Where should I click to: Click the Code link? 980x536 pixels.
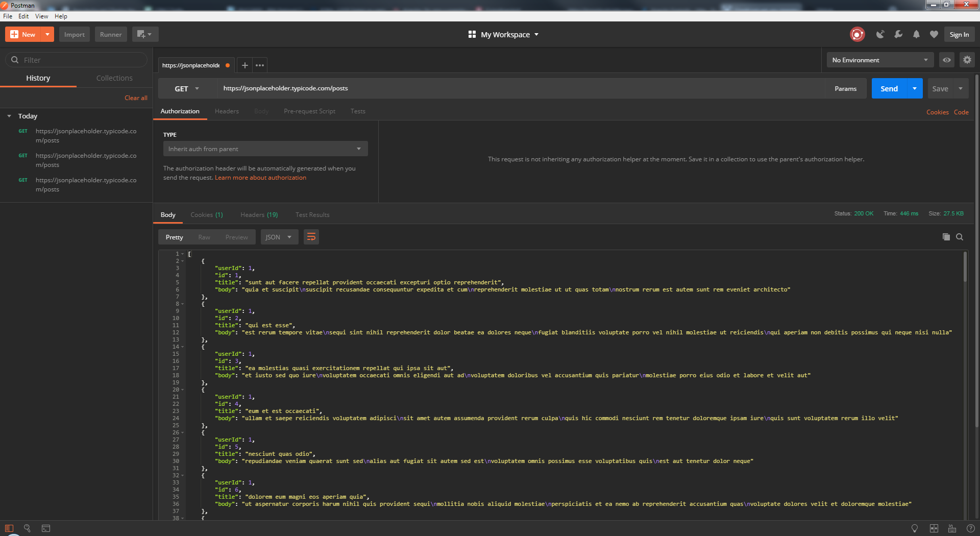point(961,112)
